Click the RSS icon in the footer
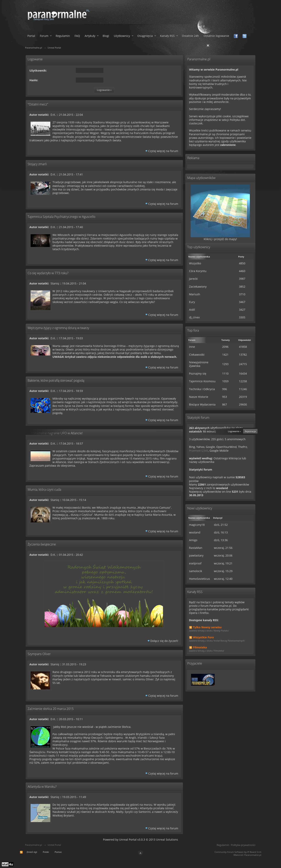The height and width of the screenshot is (868, 281). (21, 852)
